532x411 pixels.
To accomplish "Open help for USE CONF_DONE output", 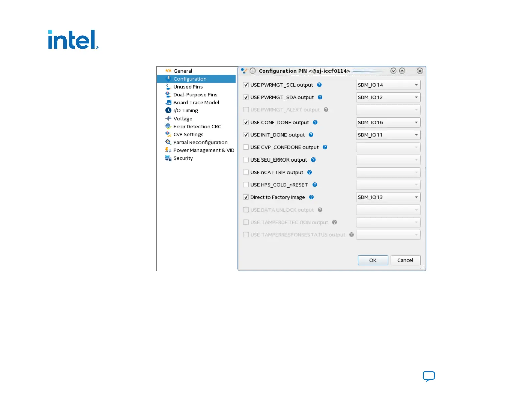I will (x=315, y=122).
